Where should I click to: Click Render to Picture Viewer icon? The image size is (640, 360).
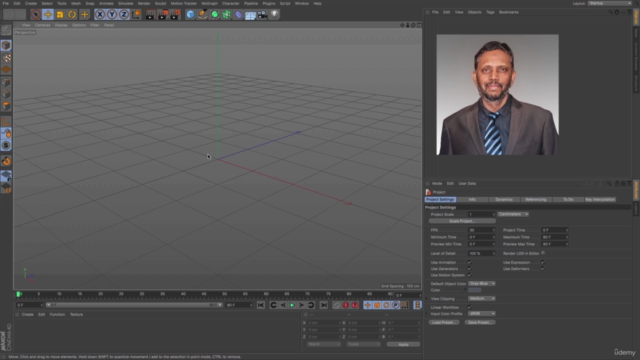point(163,15)
